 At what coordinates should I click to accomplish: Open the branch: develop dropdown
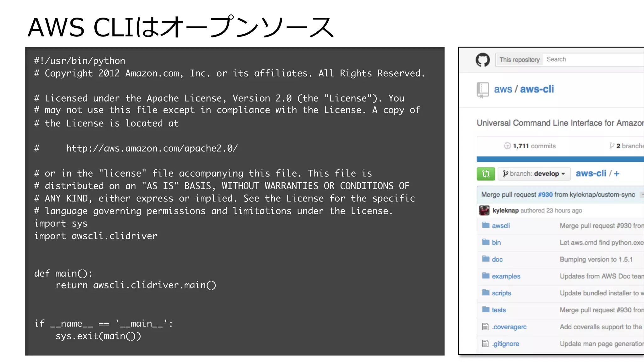[x=534, y=174]
